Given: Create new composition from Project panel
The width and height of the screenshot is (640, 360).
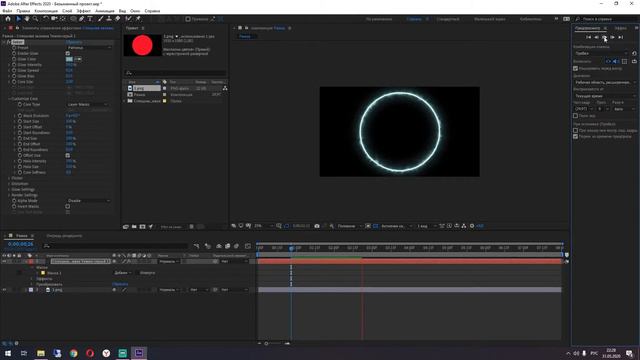Looking at the screenshot, I should pos(142,227).
